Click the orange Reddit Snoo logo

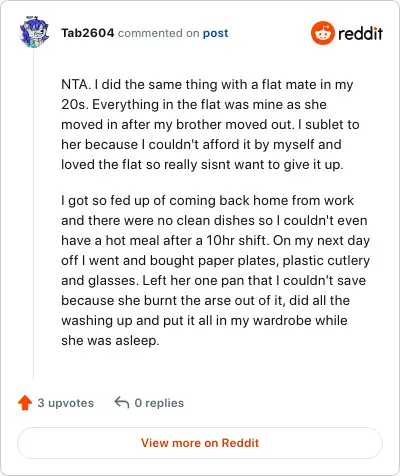pos(322,33)
